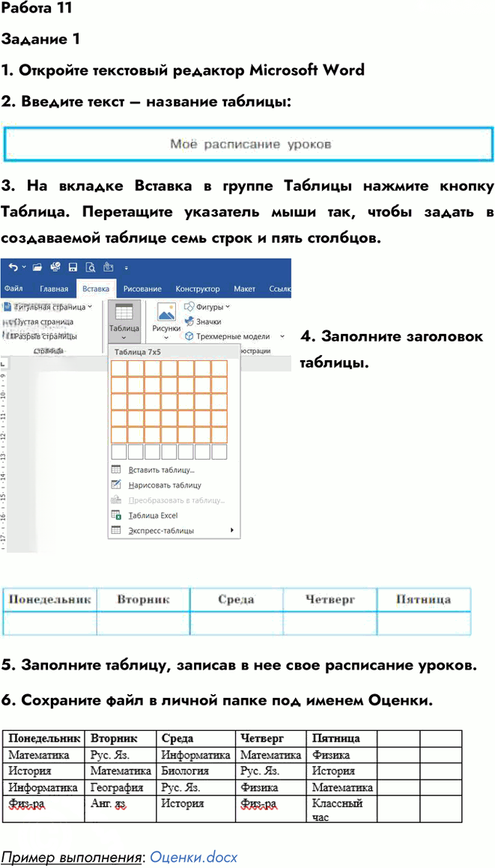The image size is (495, 868).
Task: Switch to the Главная tab
Action: pos(54,289)
